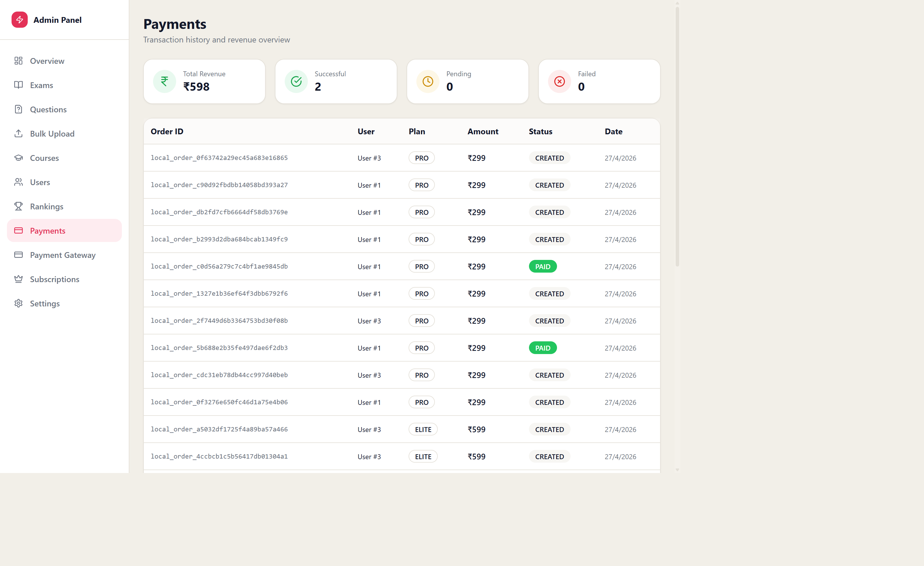Open the Exams section
The height and width of the screenshot is (566, 924).
pos(64,85)
